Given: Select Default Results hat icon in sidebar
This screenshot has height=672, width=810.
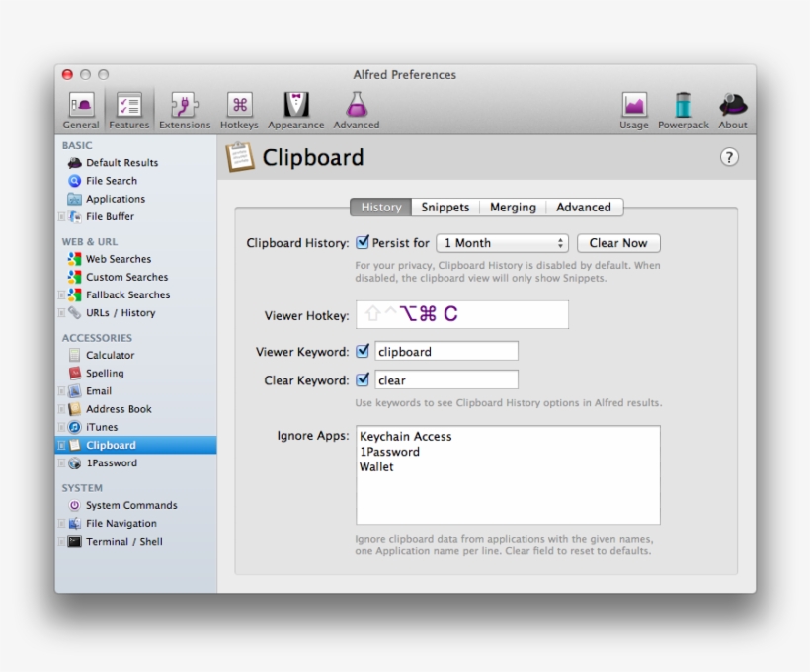Looking at the screenshot, I should click(x=75, y=163).
